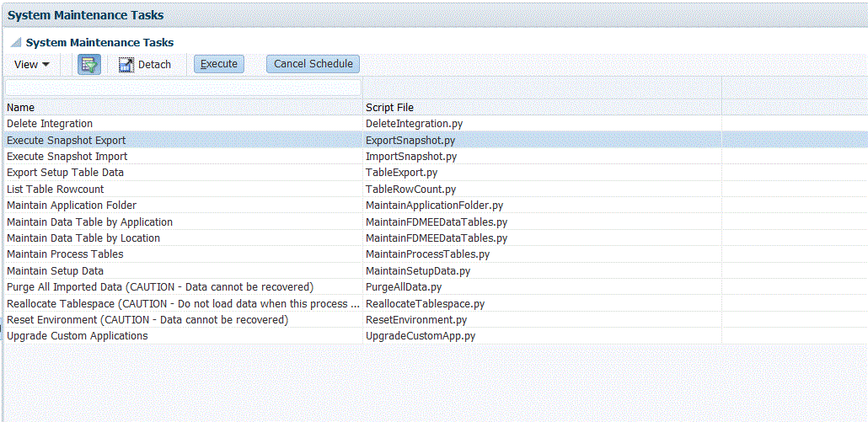Choose the Reset Environment task row
The height and width of the screenshot is (422, 868).
point(147,320)
